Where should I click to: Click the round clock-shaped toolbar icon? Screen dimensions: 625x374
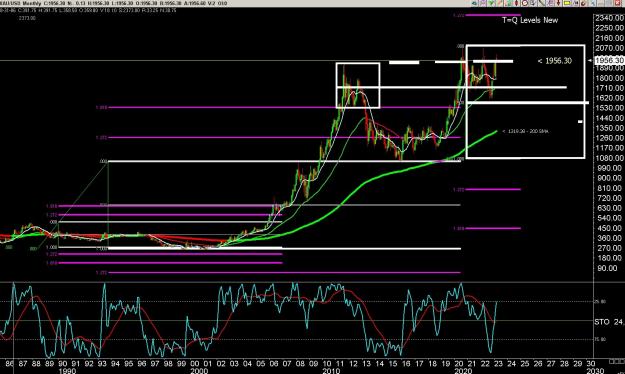pyautogui.click(x=525, y=3)
